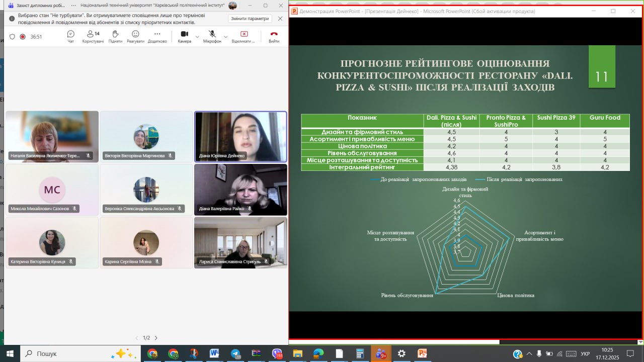This screenshot has width=644, height=362.
Task: Click the shield privacy icon
Action: pos(13,37)
